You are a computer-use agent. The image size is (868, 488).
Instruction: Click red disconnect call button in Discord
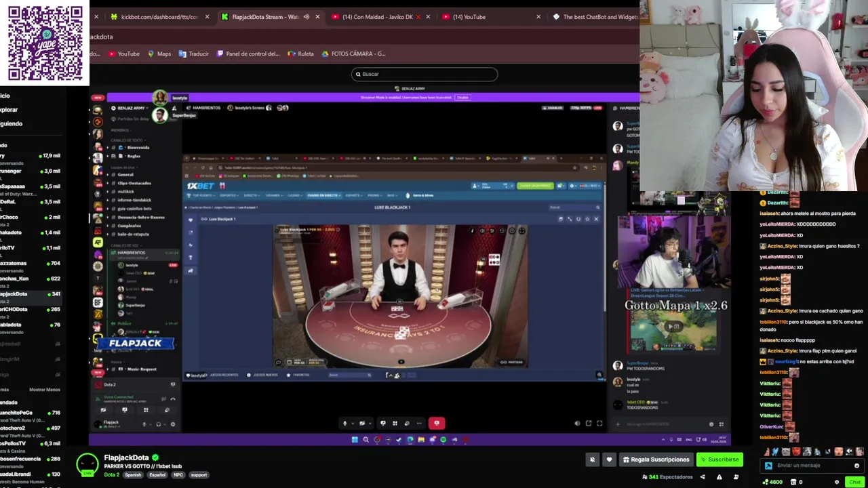click(x=437, y=423)
